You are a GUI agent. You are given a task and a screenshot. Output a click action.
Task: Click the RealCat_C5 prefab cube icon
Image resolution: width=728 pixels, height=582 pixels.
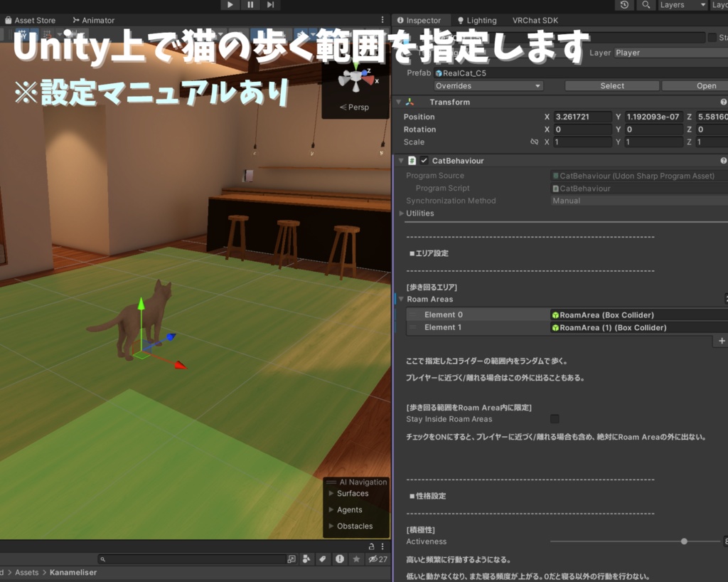439,73
